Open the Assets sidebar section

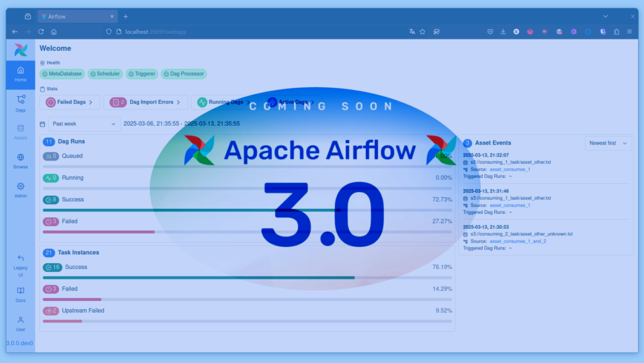tap(21, 132)
